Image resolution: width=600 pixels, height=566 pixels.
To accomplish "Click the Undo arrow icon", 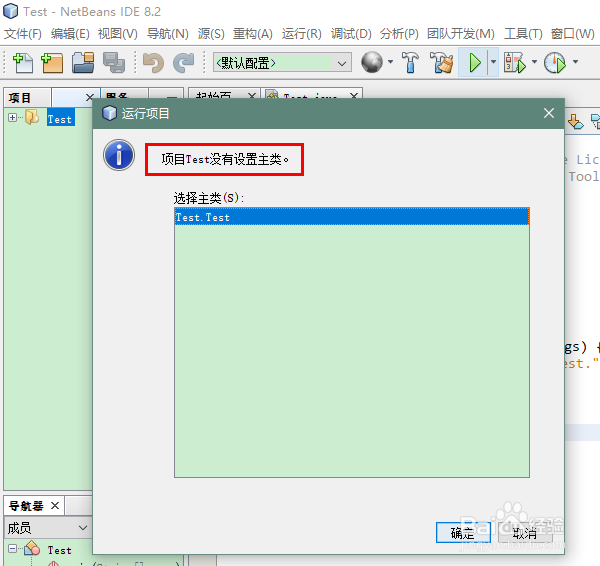I will pyautogui.click(x=153, y=62).
